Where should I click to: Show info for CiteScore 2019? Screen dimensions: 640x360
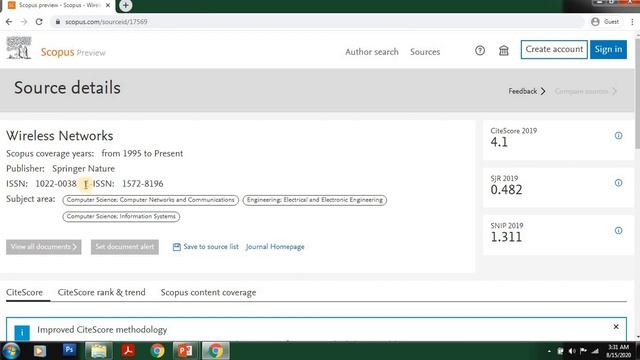pos(618,136)
